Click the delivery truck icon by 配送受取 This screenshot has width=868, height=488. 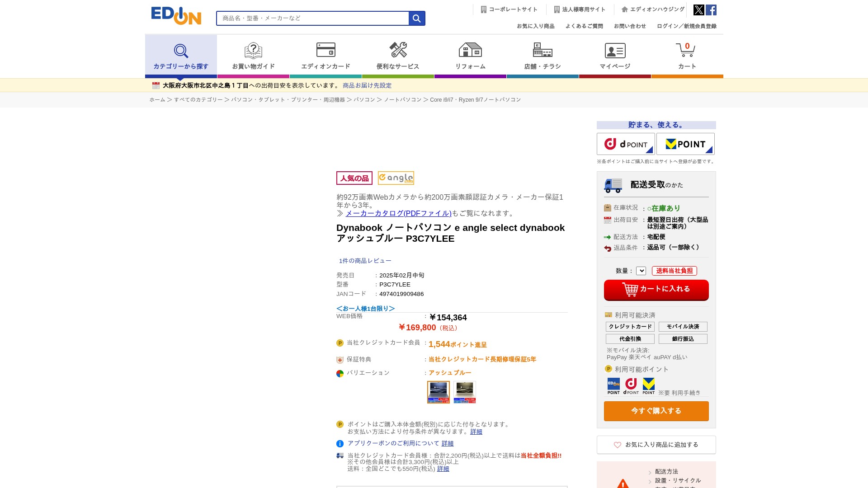tap(613, 185)
